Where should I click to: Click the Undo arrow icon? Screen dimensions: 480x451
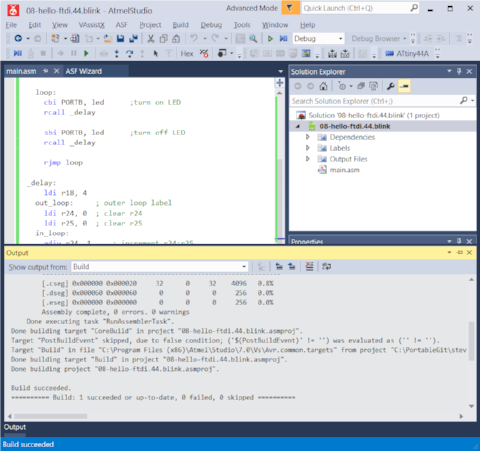[x=194, y=39]
